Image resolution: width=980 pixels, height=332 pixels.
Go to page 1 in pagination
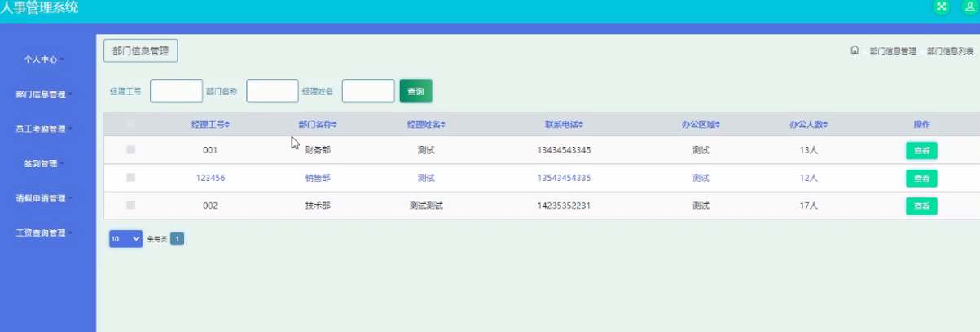pyautogui.click(x=178, y=239)
